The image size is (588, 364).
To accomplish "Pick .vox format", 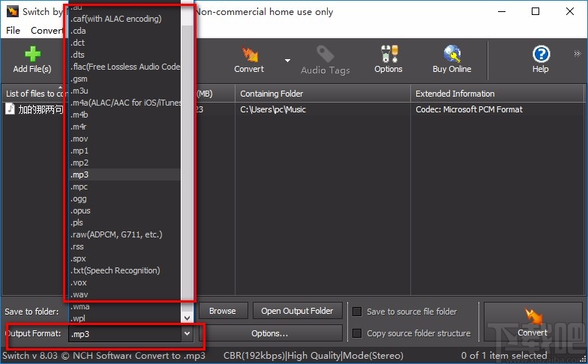I will tap(124, 282).
